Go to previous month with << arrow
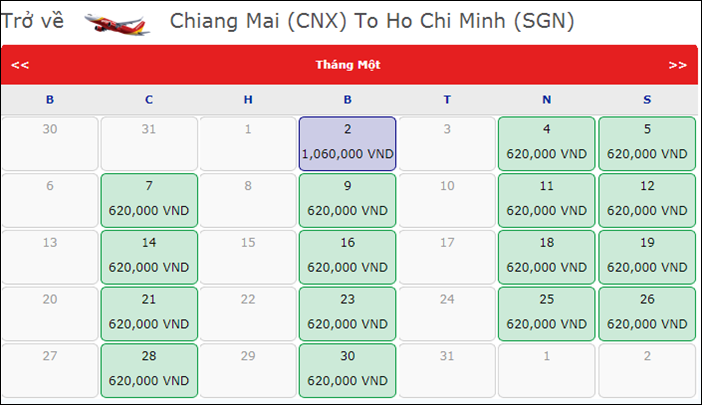 [20, 65]
